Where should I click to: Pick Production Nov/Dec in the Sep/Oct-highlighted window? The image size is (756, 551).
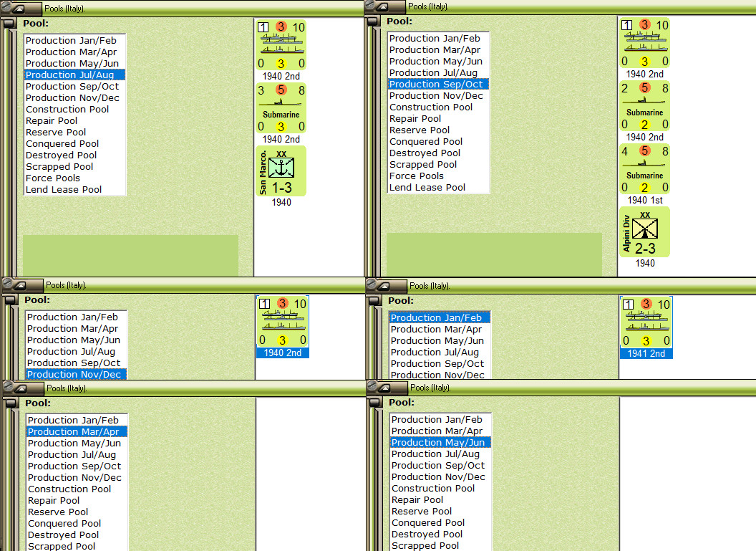438,96
